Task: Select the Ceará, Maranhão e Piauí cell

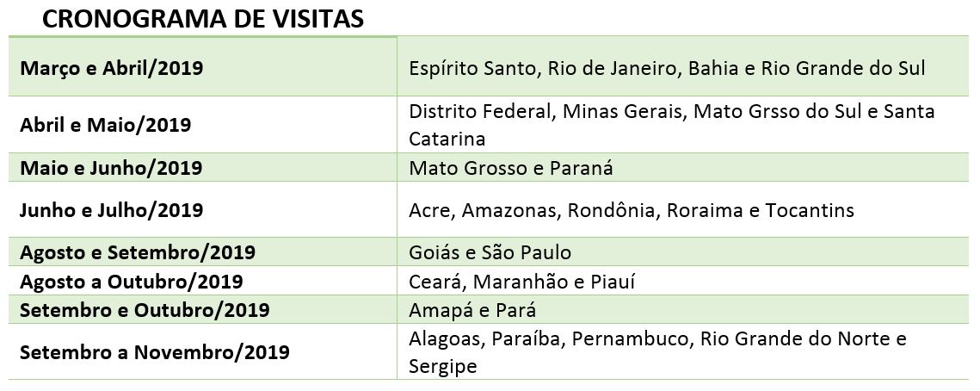Action: (682, 281)
